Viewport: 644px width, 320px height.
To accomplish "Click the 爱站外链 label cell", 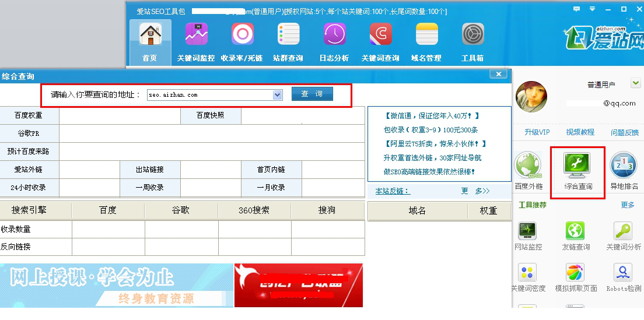I will pos(29,170).
